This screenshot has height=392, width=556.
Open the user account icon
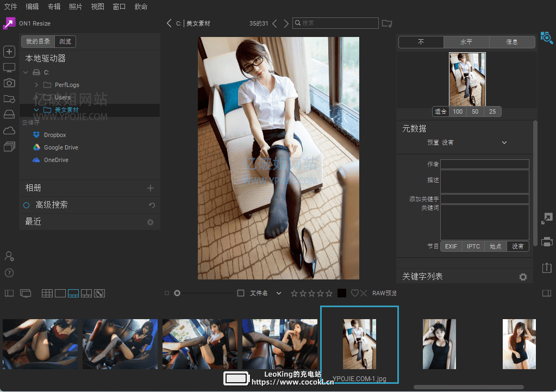tap(9, 256)
